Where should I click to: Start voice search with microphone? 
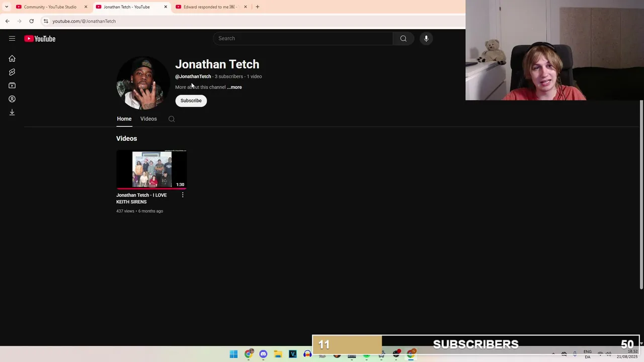pyautogui.click(x=426, y=39)
